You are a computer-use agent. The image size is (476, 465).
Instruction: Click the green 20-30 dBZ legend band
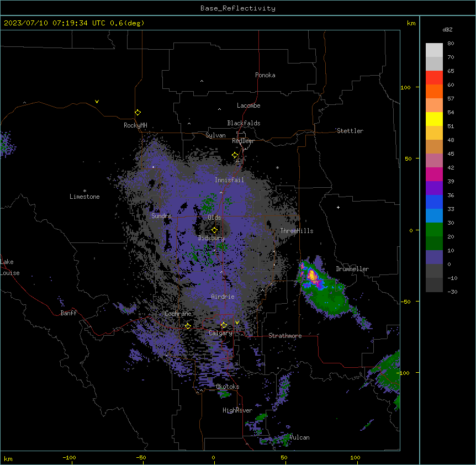[434, 230]
